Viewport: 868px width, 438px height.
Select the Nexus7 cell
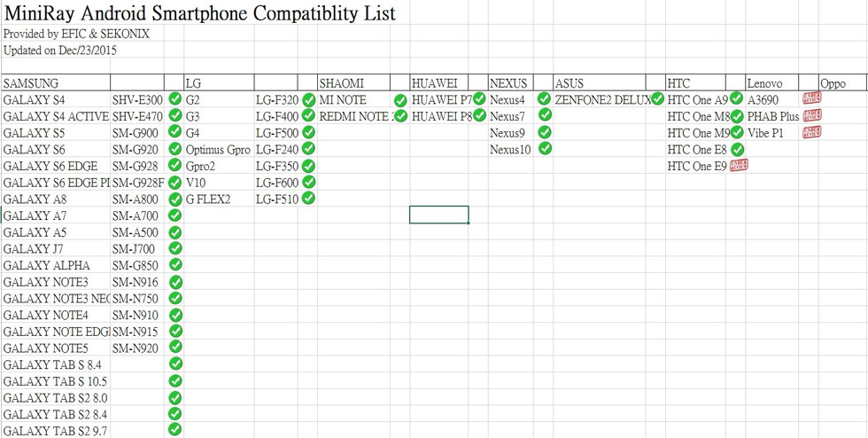click(x=510, y=116)
